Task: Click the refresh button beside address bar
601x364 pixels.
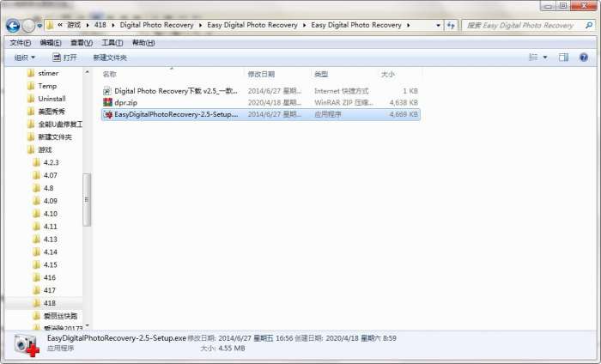Action: point(451,26)
